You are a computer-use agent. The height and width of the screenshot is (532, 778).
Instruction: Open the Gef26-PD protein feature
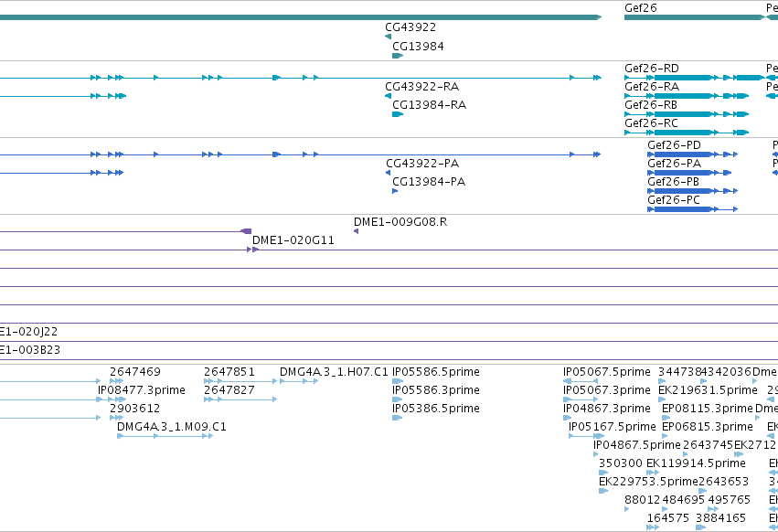coord(693,154)
